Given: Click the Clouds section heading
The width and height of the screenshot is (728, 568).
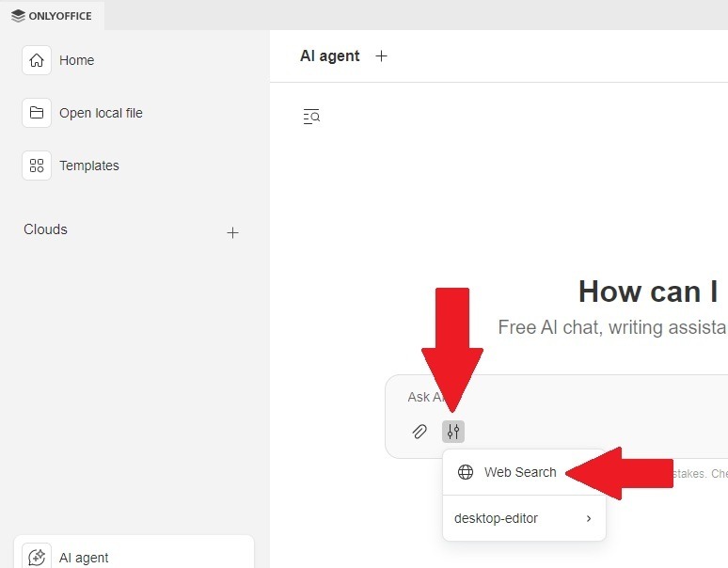Looking at the screenshot, I should (45, 229).
